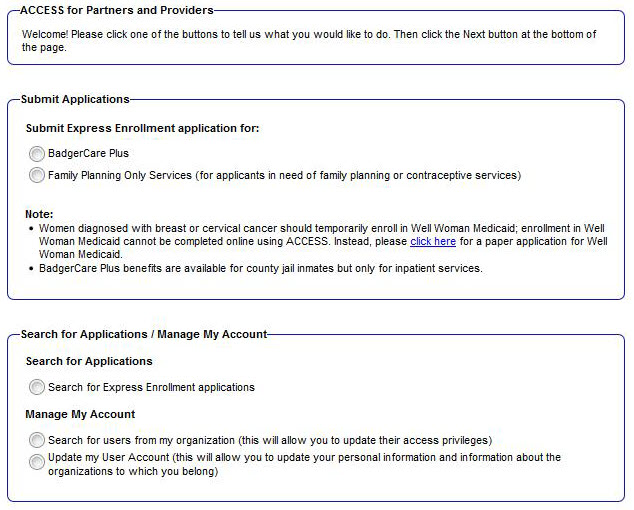Click the 'ACCESS for Partners and Providers' section title
The width and height of the screenshot is (634, 510).
116,10
